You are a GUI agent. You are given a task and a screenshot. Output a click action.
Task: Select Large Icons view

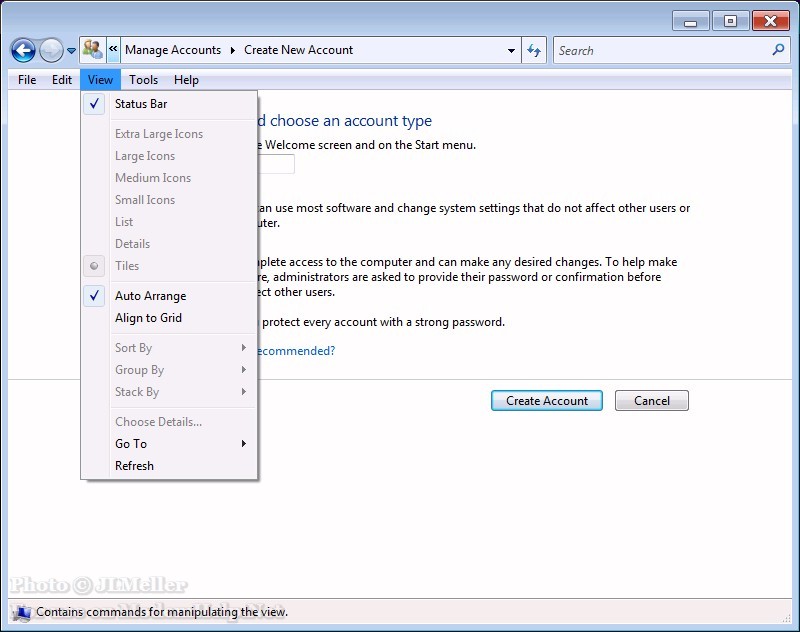[169, 156]
